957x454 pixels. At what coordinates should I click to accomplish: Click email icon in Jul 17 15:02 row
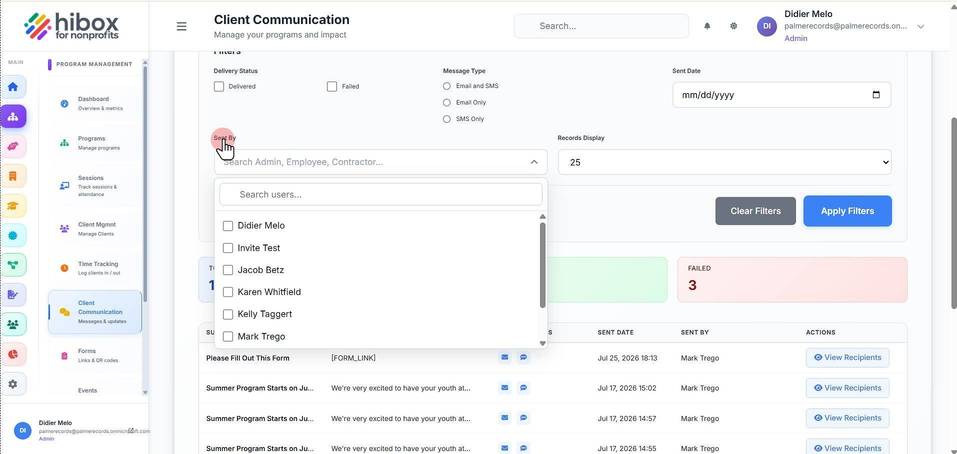click(505, 387)
